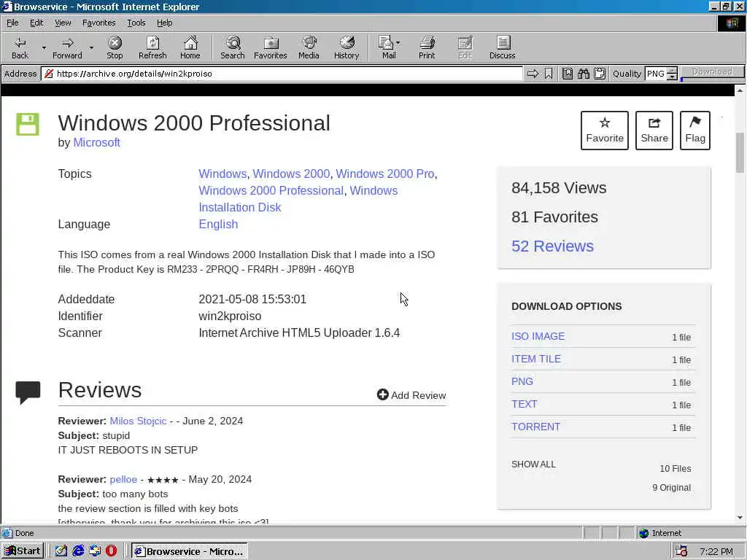Reload the page using Refresh
Screen dimensions: 747x560
point(152,47)
